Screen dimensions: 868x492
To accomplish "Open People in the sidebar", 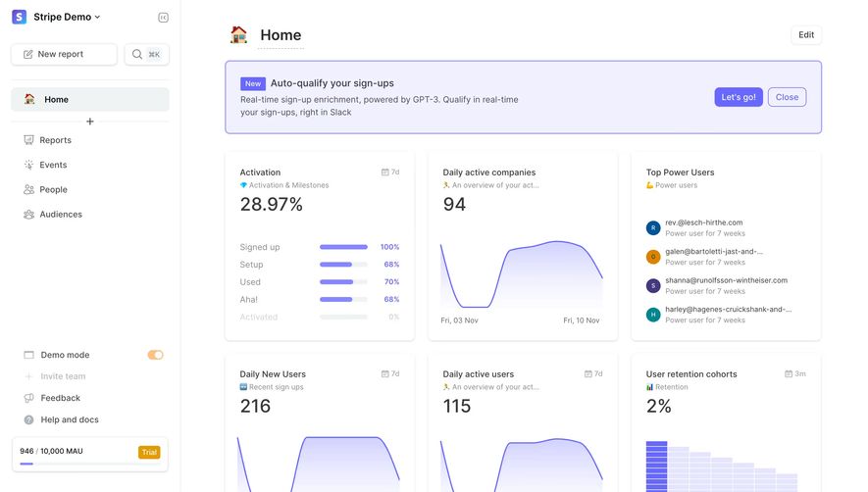I will pos(53,189).
